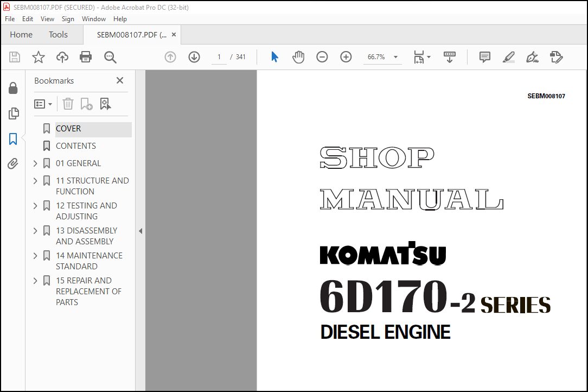Select 14 MAINTENANCE STANDARD bookmark

click(x=89, y=261)
